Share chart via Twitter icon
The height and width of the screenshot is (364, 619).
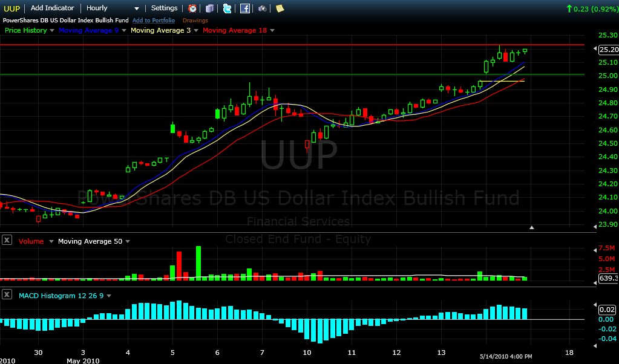click(x=228, y=8)
